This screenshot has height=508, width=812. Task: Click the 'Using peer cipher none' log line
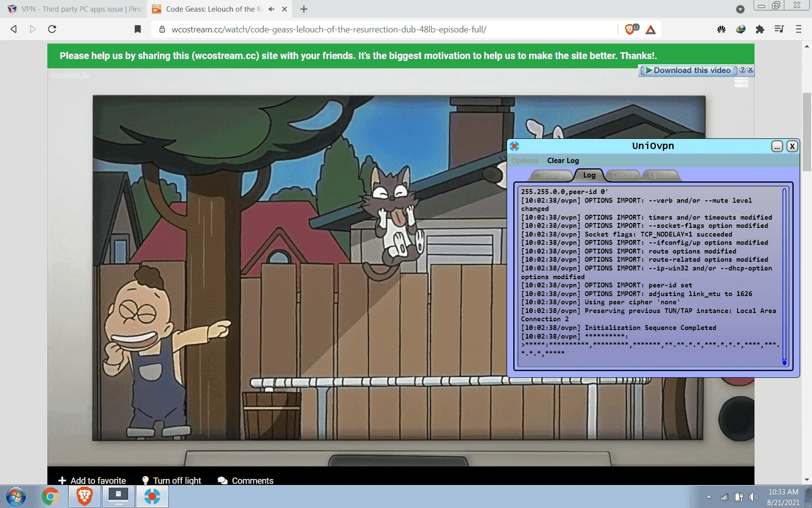point(600,302)
